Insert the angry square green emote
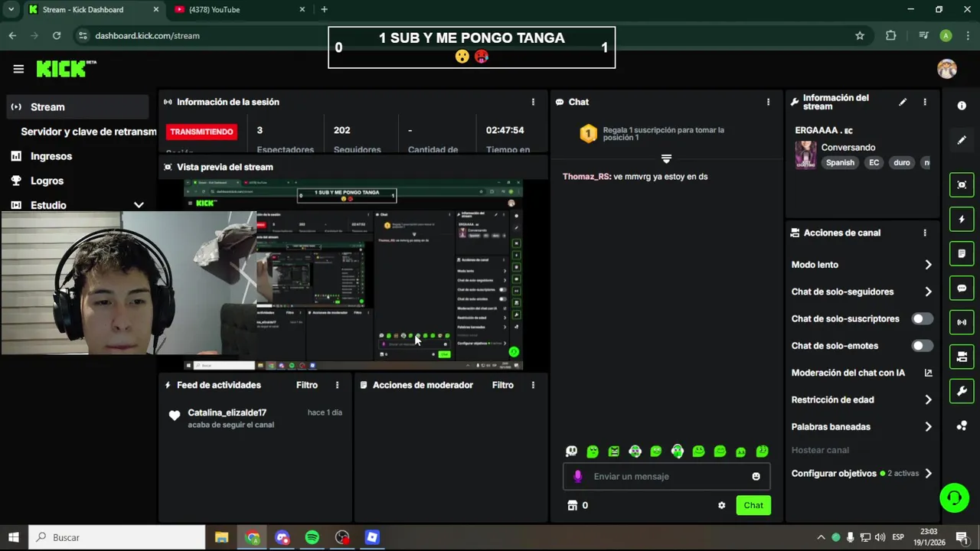The height and width of the screenshot is (551, 980). tap(613, 452)
